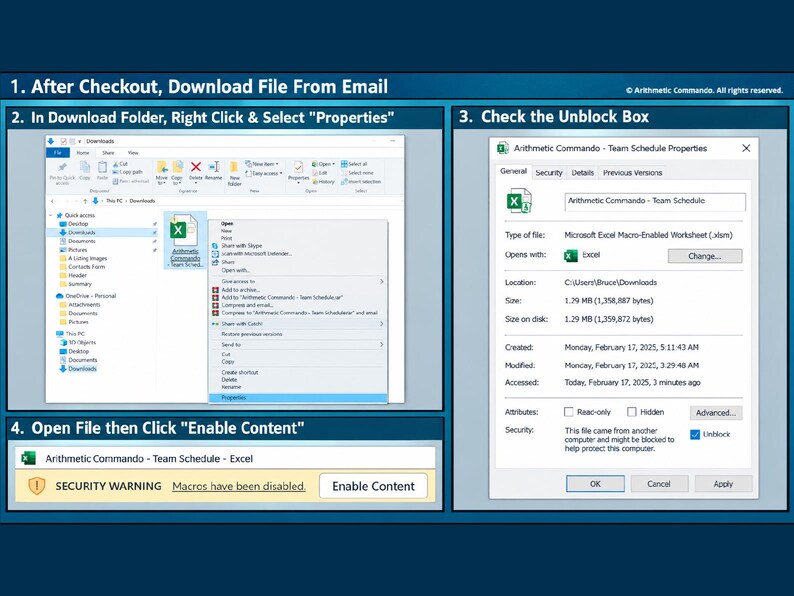Viewport: 794px width, 596px height.
Task: Open the quick access toolbar dropdown arrow
Action: tap(80, 141)
